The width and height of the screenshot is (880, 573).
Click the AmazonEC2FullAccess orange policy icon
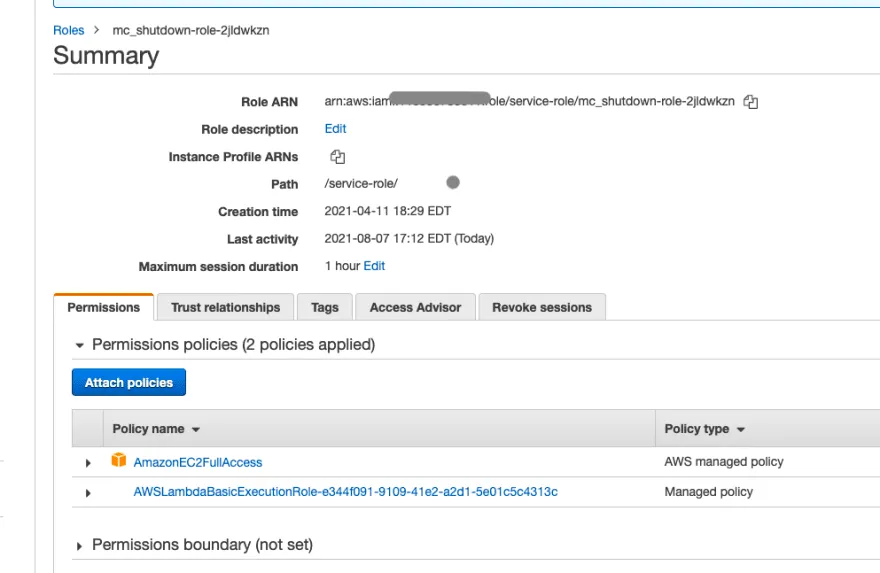pos(118,460)
